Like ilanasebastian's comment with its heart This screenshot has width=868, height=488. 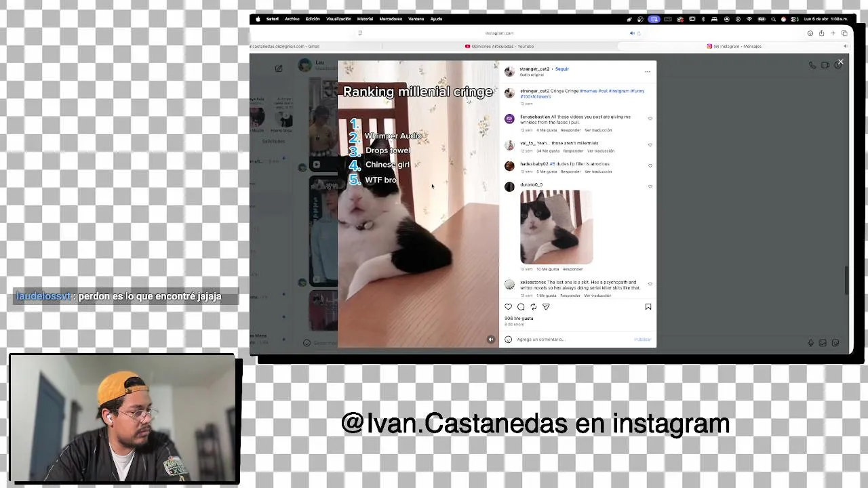click(x=650, y=119)
